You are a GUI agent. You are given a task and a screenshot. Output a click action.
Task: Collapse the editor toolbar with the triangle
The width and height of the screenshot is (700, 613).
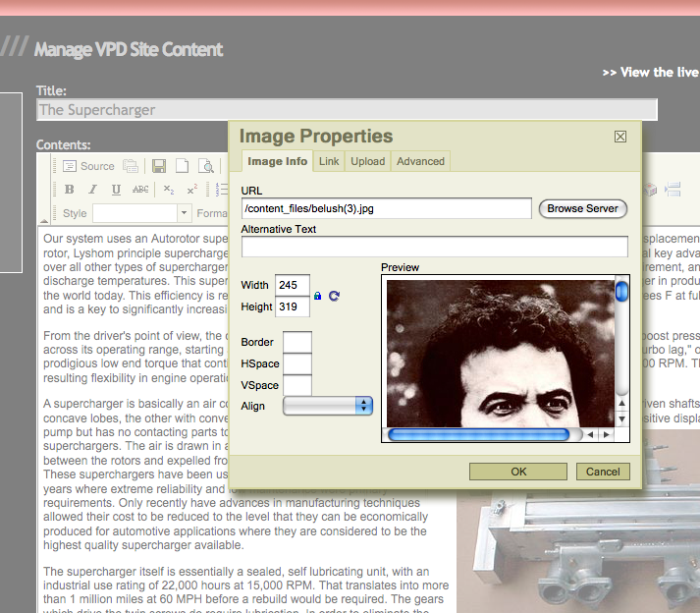pyautogui.click(x=44, y=221)
